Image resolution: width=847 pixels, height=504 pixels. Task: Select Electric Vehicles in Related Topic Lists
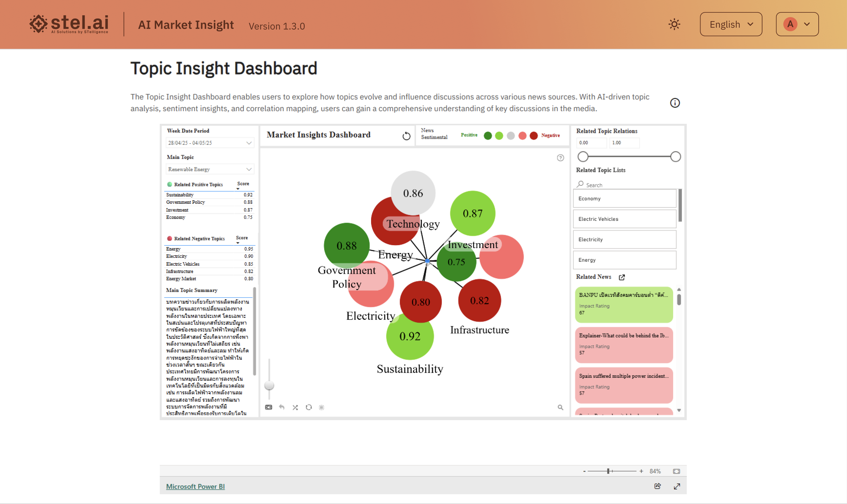(x=624, y=219)
